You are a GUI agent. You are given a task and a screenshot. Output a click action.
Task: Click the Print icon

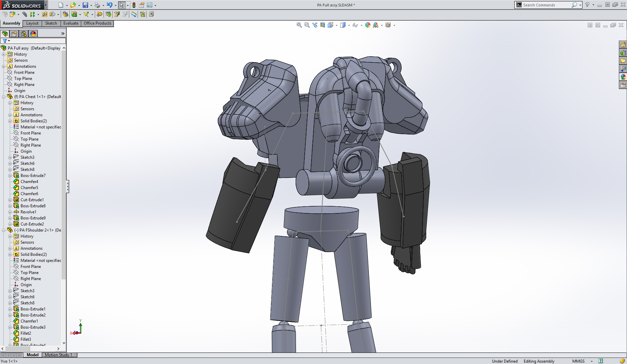(x=97, y=5)
